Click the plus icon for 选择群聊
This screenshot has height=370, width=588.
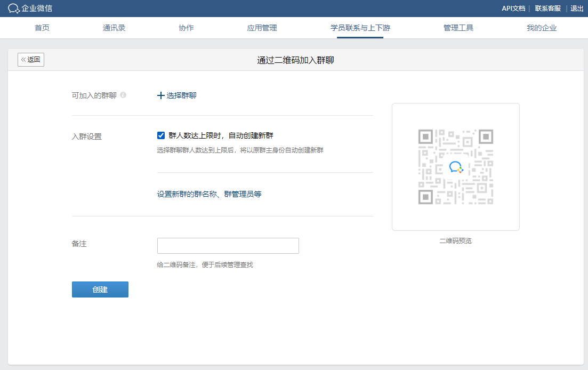(x=160, y=95)
